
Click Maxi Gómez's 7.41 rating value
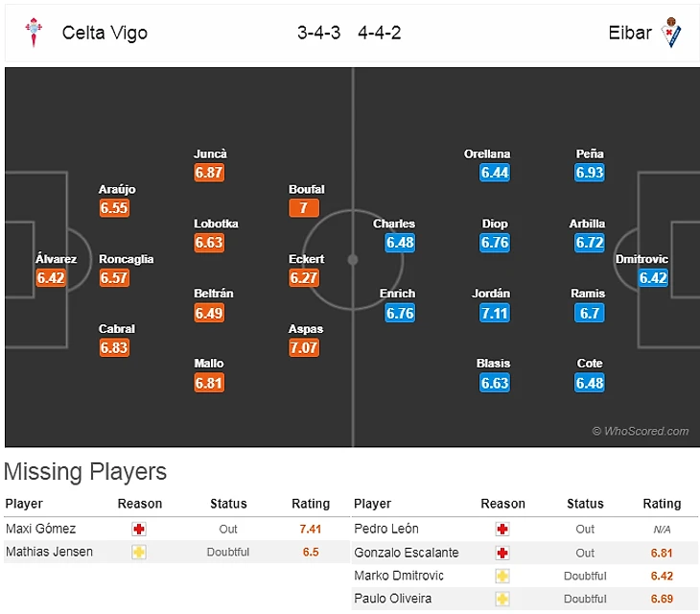pyautogui.click(x=310, y=529)
